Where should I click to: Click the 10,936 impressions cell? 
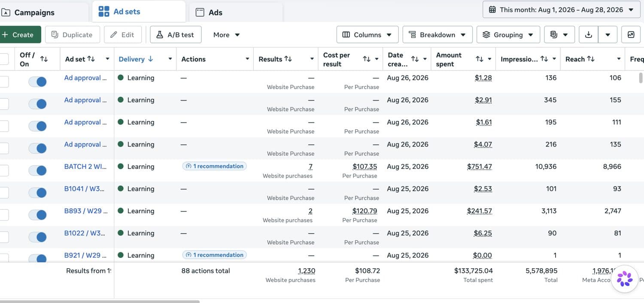[x=546, y=167]
